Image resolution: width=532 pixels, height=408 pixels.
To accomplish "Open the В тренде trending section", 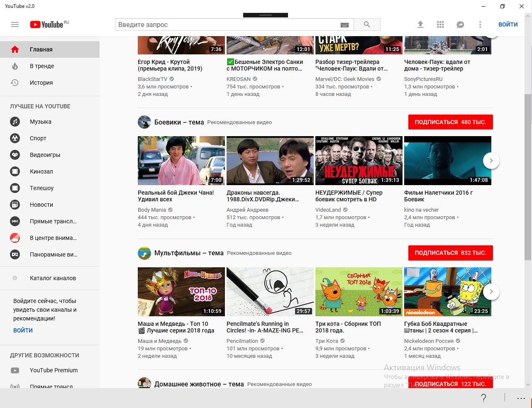I will 50,66.
